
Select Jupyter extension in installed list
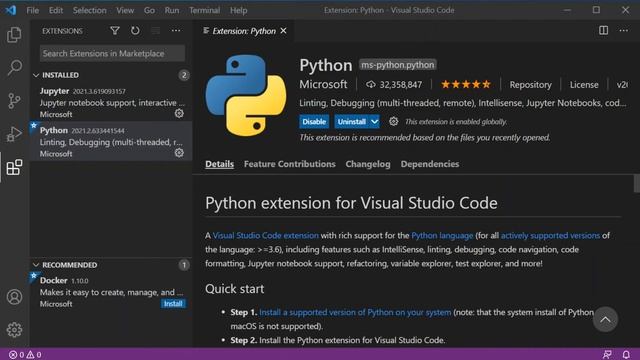click(111, 102)
